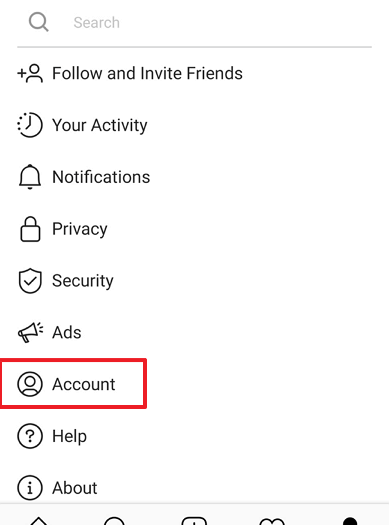
Task: Tap the megaphone Ads icon
Action: [x=30, y=332]
